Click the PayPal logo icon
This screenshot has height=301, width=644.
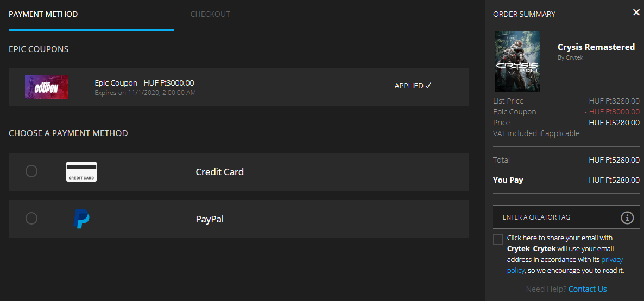tap(81, 219)
